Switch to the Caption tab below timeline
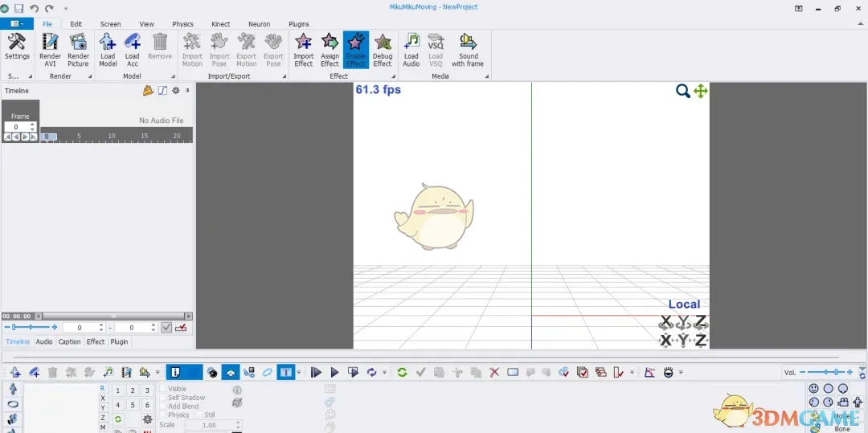 point(70,341)
